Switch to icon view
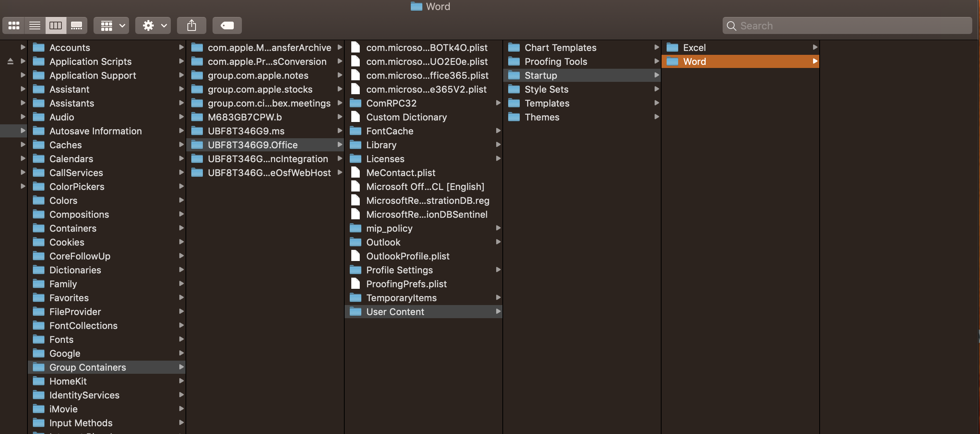 14,25
